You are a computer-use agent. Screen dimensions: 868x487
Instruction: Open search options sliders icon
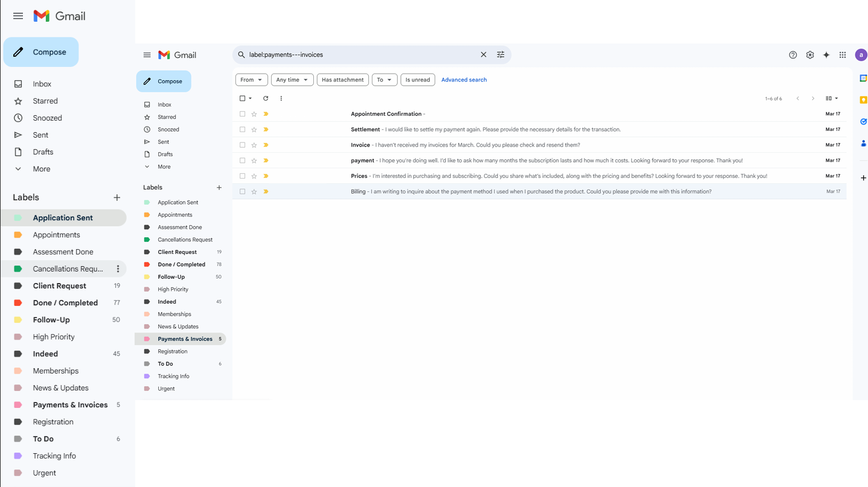500,55
